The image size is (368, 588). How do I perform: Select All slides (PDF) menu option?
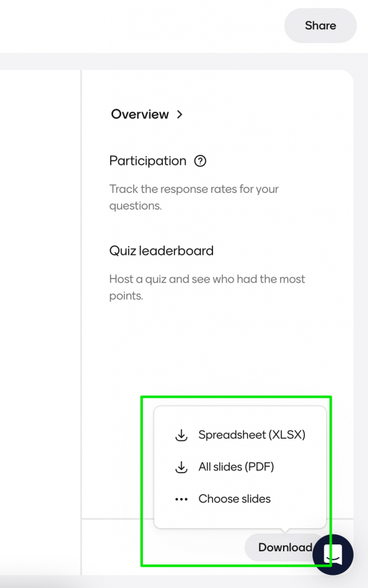coord(236,467)
